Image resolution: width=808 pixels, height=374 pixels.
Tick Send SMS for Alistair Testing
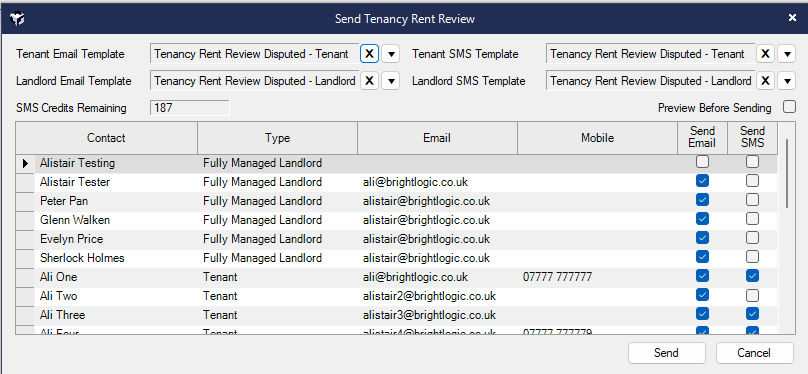tap(752, 162)
